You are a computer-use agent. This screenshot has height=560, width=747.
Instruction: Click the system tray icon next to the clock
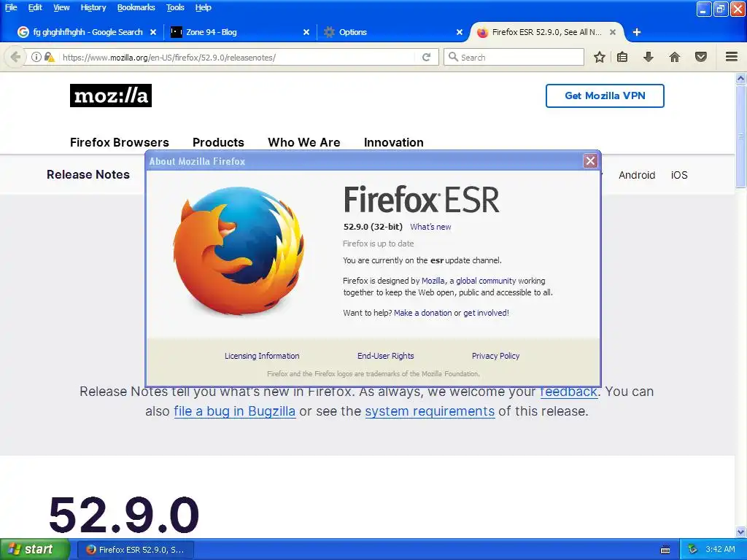692,550
